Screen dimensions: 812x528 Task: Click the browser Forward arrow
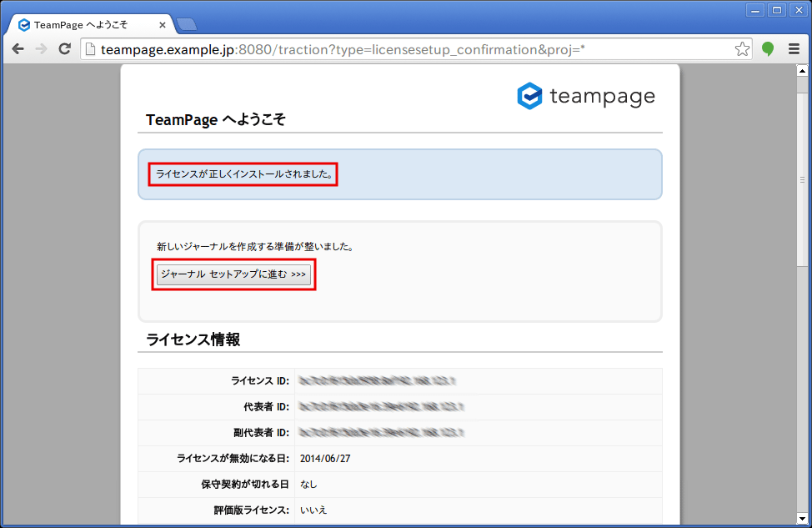pos(41,49)
